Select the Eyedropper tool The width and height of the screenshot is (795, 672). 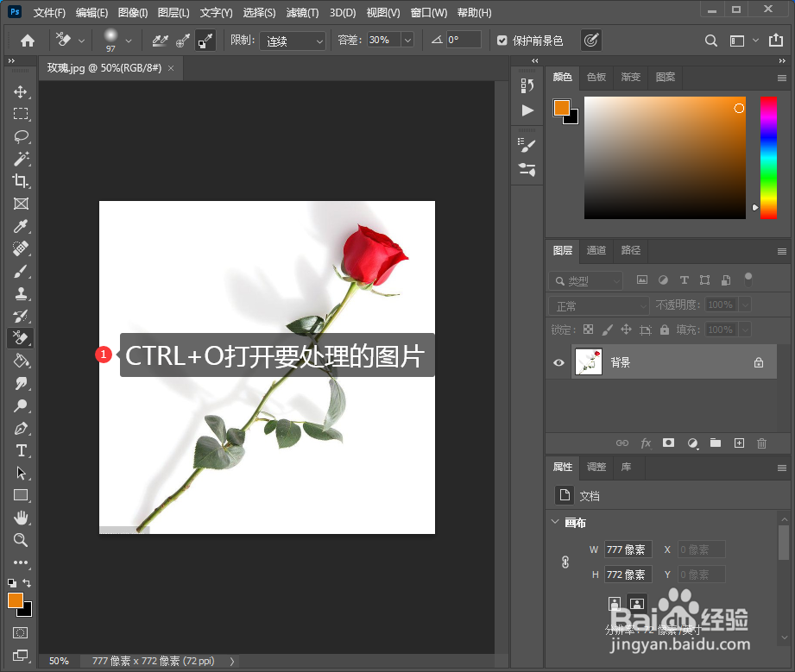tap(21, 226)
